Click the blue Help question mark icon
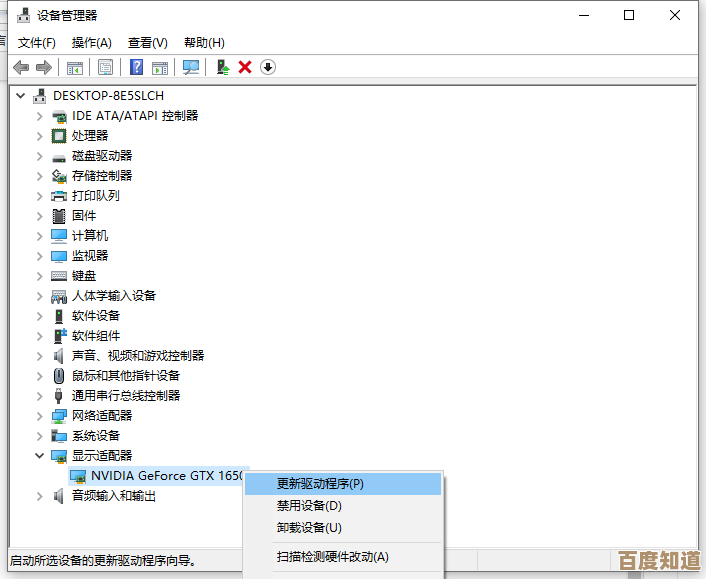706x579 pixels. [136, 67]
